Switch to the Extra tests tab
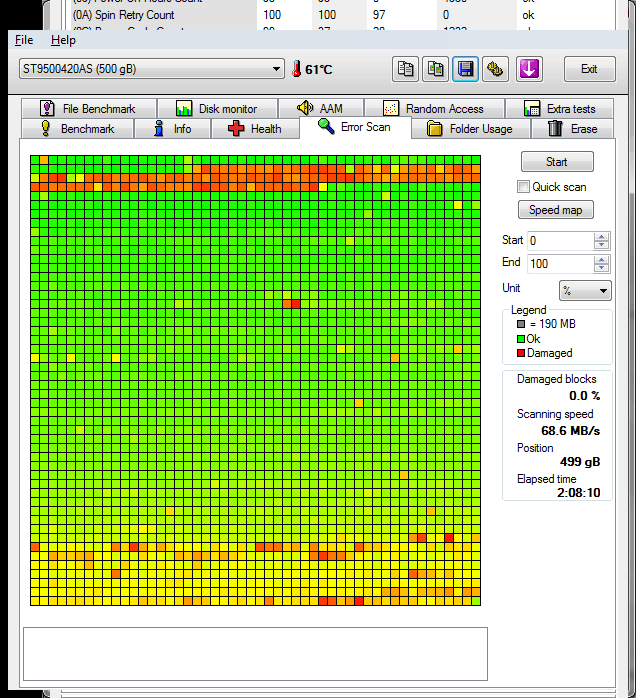This screenshot has width=636, height=698. click(559, 109)
